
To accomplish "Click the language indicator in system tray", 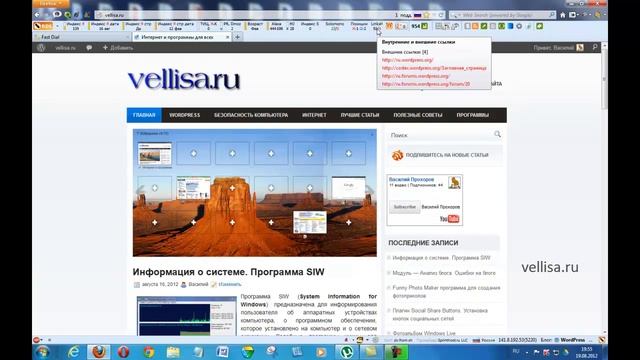I will click(x=516, y=351).
